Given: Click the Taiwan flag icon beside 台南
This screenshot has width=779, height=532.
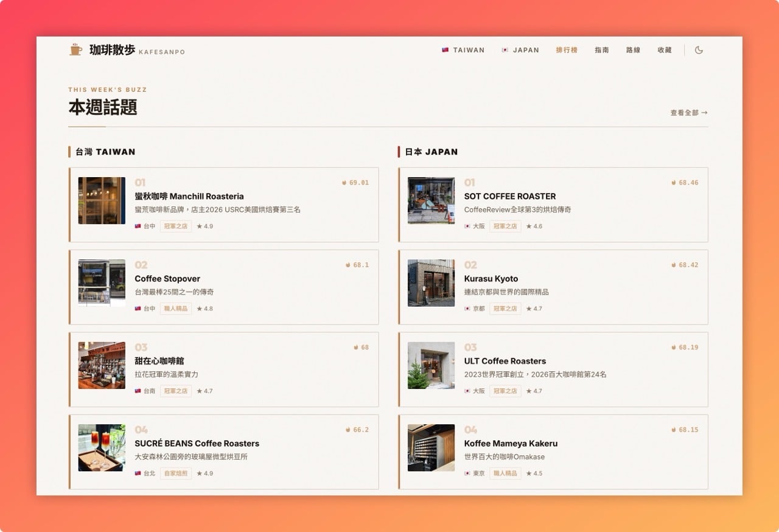Looking at the screenshot, I should pyautogui.click(x=138, y=391).
